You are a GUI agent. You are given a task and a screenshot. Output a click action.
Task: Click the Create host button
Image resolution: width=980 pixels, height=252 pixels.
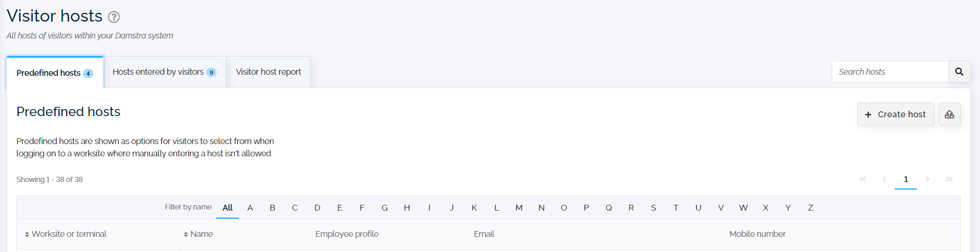pyautogui.click(x=895, y=114)
